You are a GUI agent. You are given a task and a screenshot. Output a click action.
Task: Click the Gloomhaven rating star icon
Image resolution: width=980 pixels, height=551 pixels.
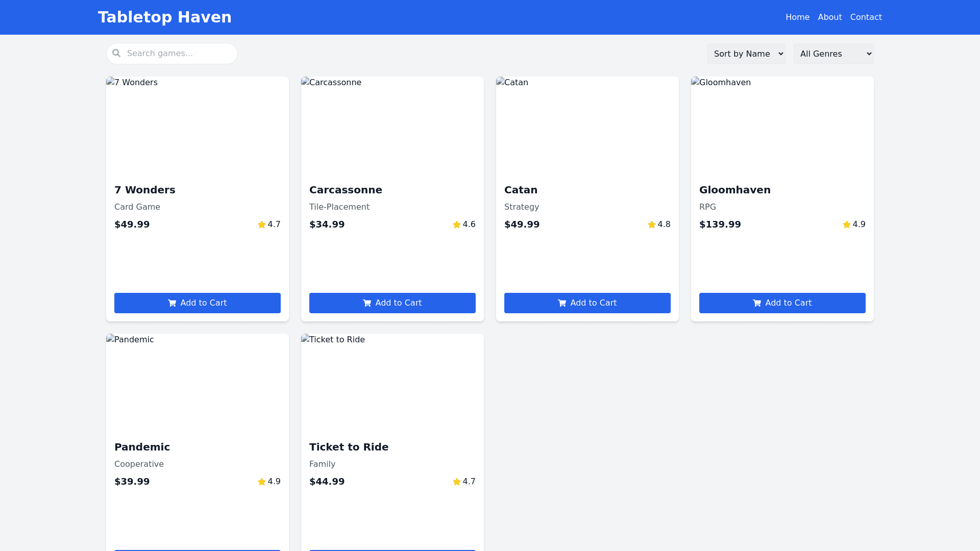tap(847, 225)
